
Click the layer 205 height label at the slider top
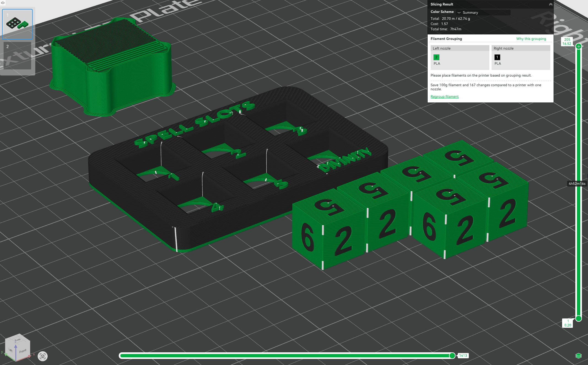pyautogui.click(x=567, y=42)
